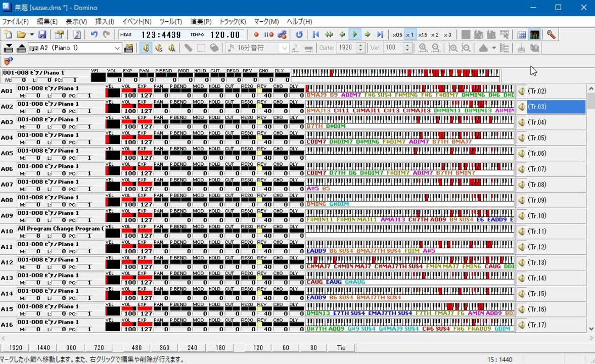Toggle the speaker A (all tracks) icon

point(171,48)
